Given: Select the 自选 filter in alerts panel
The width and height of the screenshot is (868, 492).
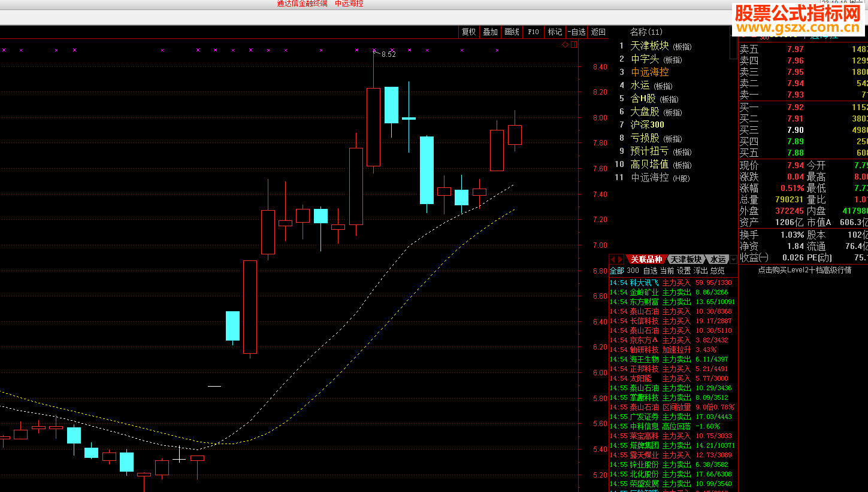Looking at the screenshot, I should (650, 271).
